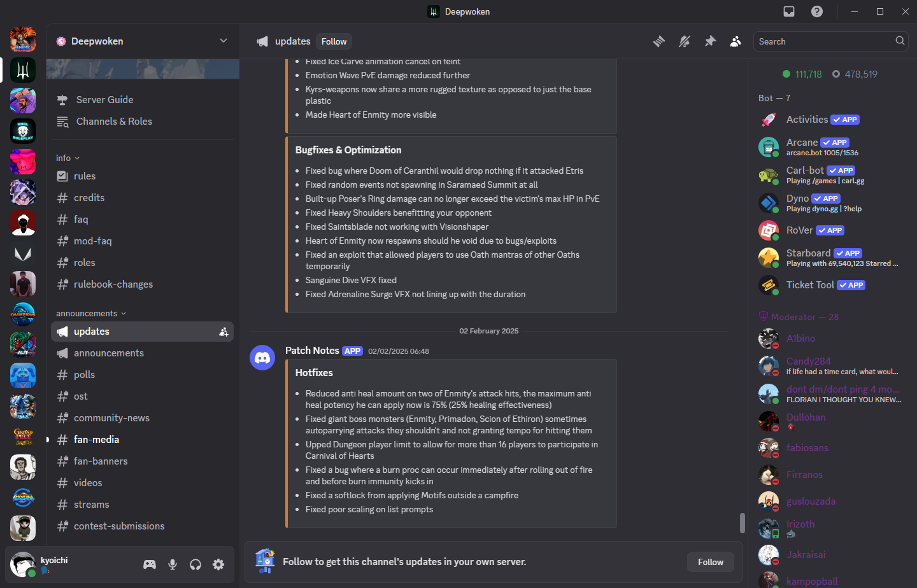Open Server Guide
The height and width of the screenshot is (588, 917).
(x=143, y=100)
